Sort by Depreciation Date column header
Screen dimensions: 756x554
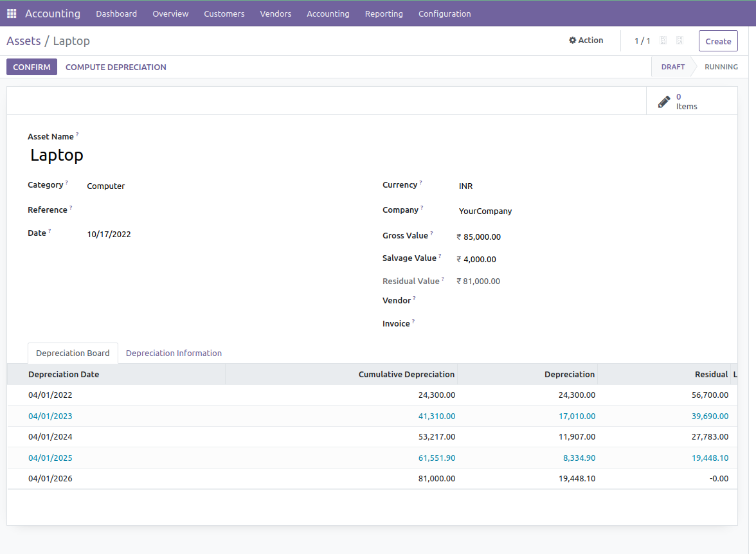(64, 375)
